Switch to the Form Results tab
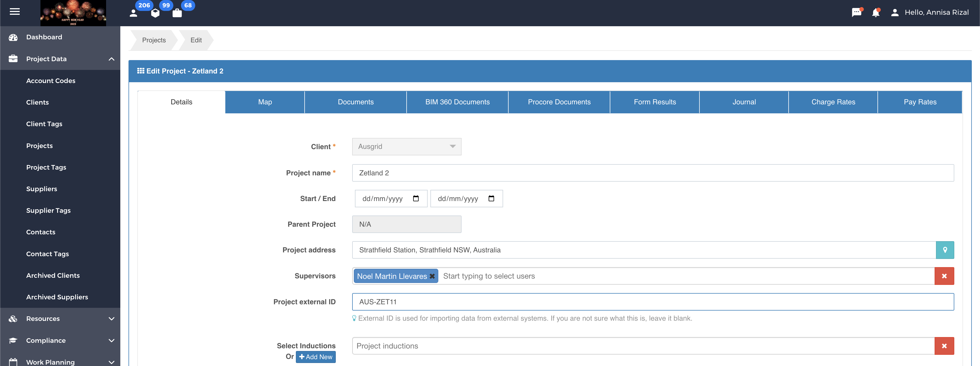Image resolution: width=980 pixels, height=366 pixels. (x=655, y=102)
